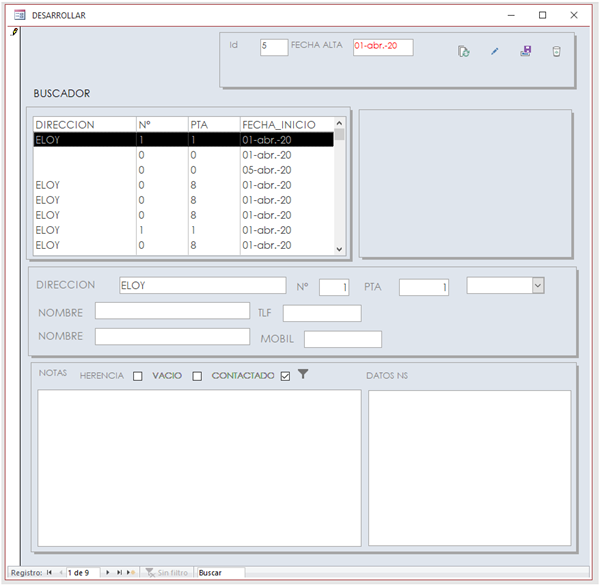Uncheck the CONTACTADO checkbox
The image size is (600, 585).
click(x=285, y=376)
